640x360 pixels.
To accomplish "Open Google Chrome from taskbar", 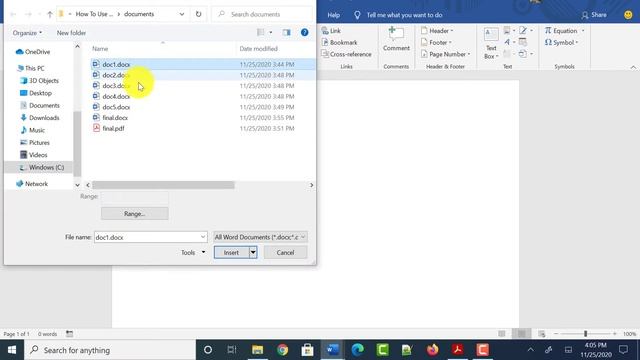I will point(282,350).
